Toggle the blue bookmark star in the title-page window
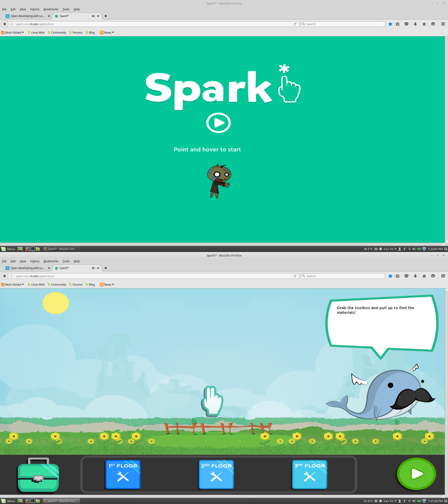 tap(390, 24)
